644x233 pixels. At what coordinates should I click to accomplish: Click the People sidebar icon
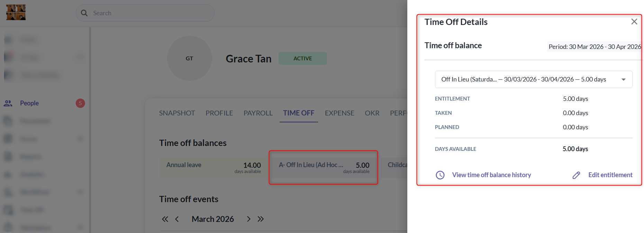[8, 103]
